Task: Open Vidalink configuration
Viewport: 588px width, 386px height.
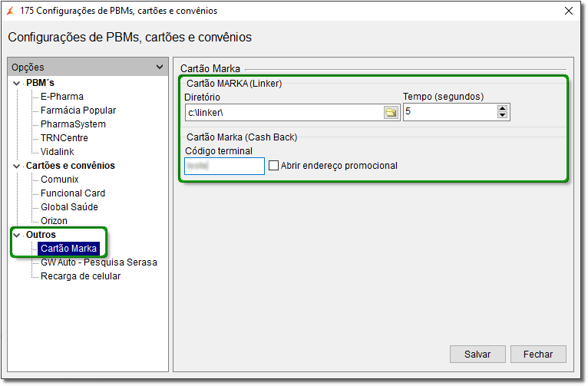Action: point(58,152)
